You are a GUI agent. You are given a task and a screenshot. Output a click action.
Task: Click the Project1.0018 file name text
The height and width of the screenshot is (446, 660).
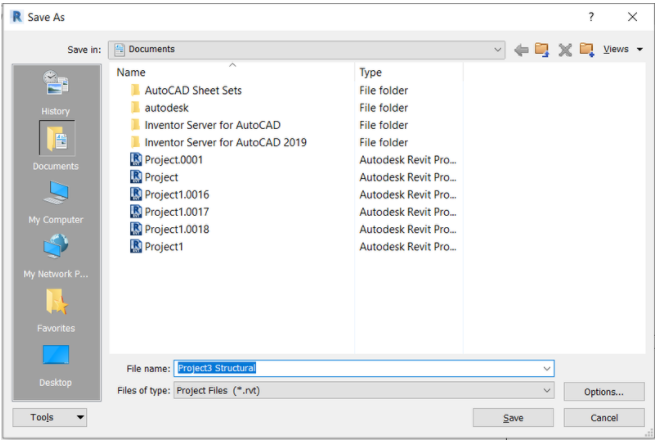coord(177,229)
